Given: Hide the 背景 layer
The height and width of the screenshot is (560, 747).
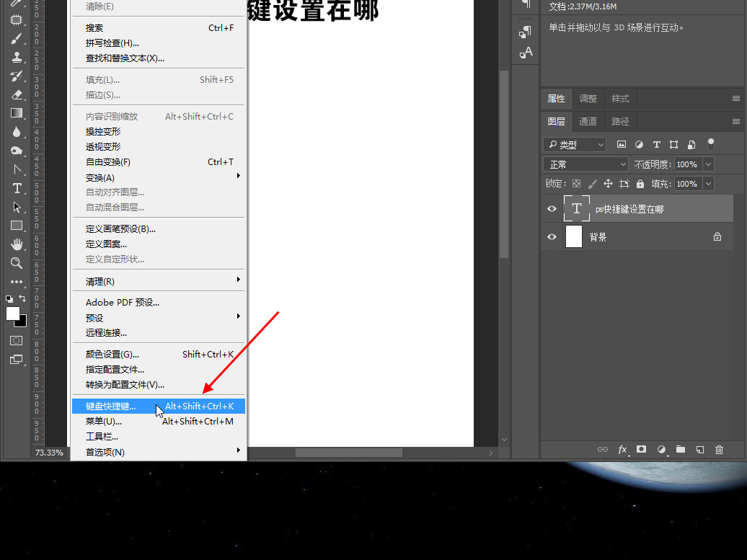Looking at the screenshot, I should pos(552,236).
